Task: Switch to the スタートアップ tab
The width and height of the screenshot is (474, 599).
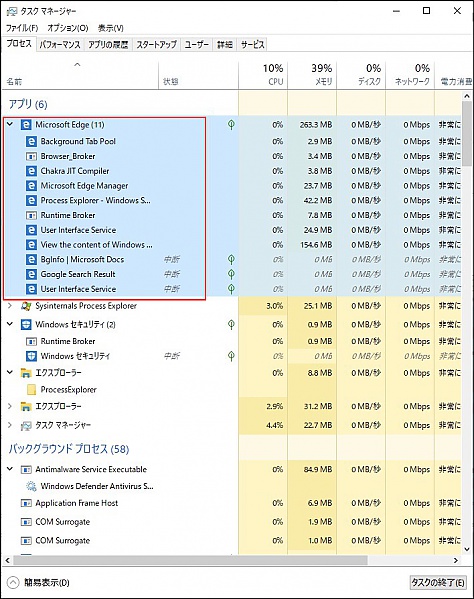Action: pos(157,45)
